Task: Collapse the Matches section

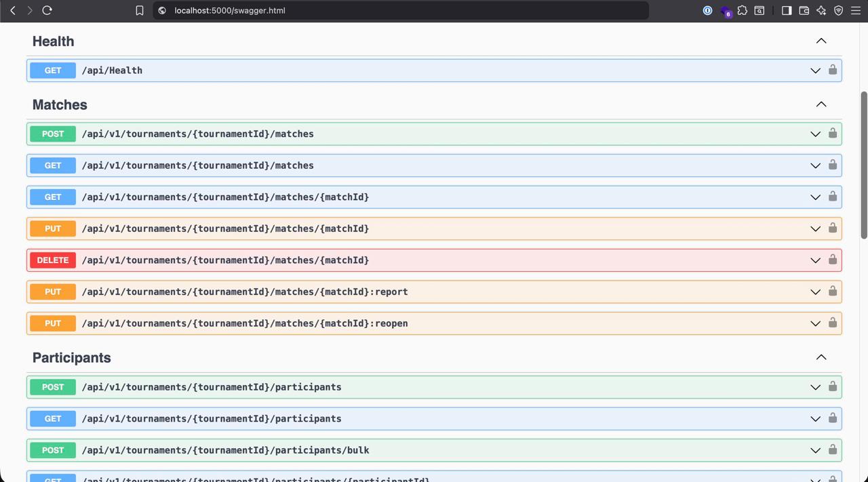Action: click(821, 104)
